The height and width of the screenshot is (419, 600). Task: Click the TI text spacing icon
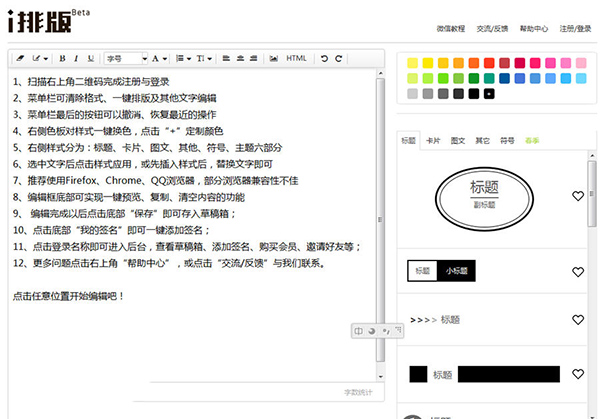pyautogui.click(x=201, y=59)
